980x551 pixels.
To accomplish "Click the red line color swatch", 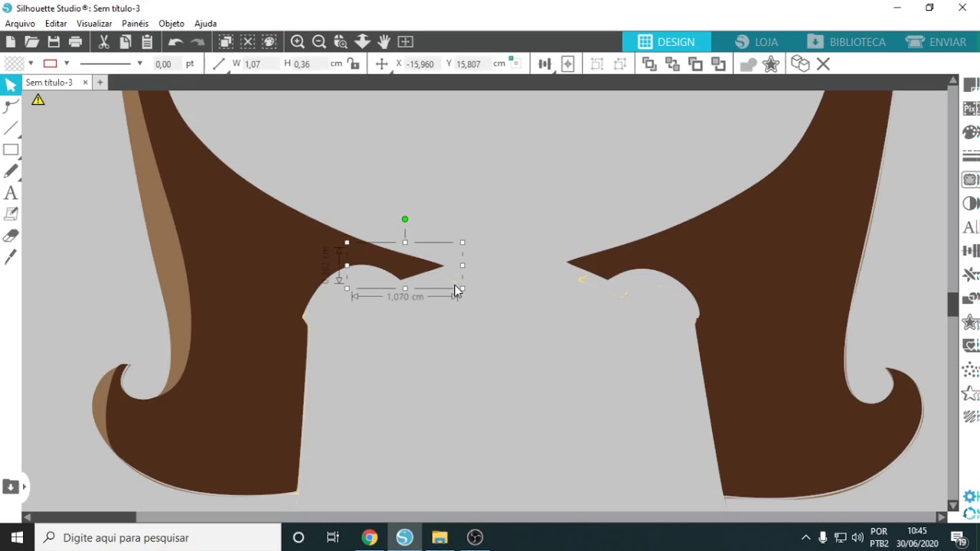I will [x=51, y=64].
